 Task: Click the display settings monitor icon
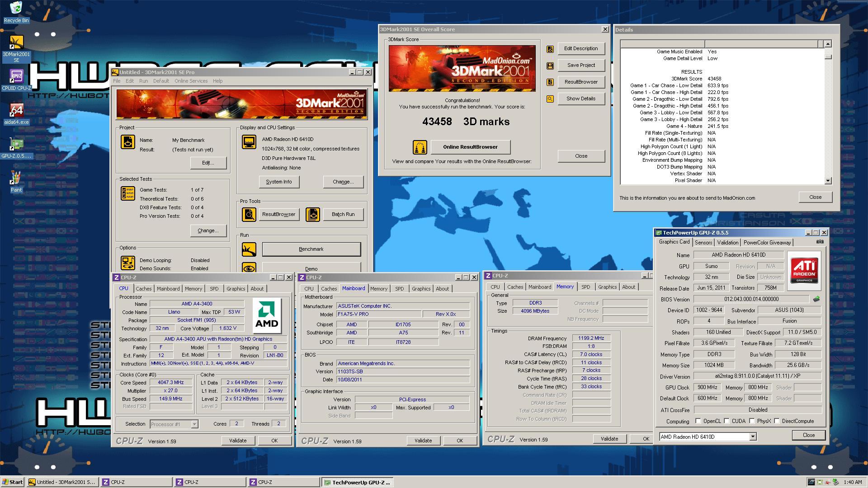249,142
